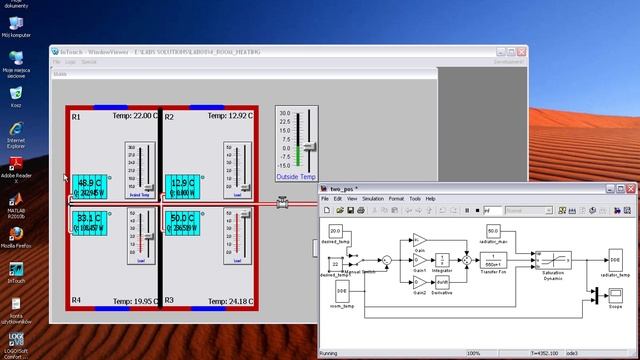Click R3 Temp: 24.18 C reading
Viewport: 640px width, 360px height.
(231, 302)
